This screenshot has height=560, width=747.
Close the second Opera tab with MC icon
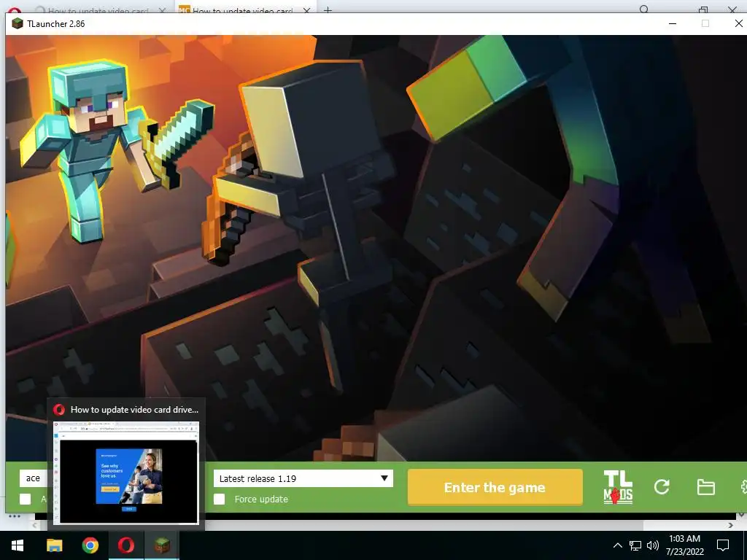(307, 10)
